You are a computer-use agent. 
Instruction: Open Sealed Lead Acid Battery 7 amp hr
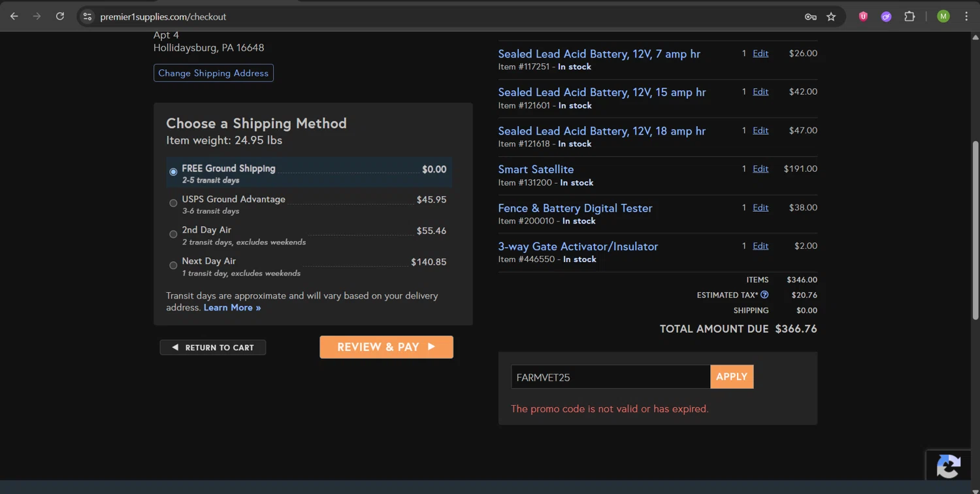tap(599, 54)
